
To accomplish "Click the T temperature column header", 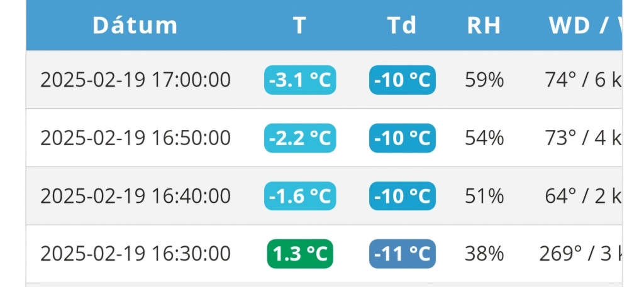I will [299, 26].
